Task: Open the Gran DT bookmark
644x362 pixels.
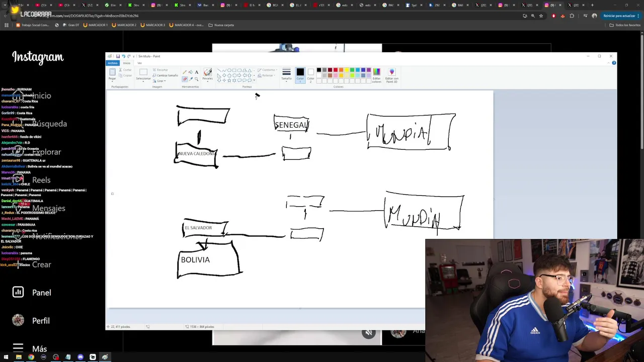Action: click(x=71, y=25)
